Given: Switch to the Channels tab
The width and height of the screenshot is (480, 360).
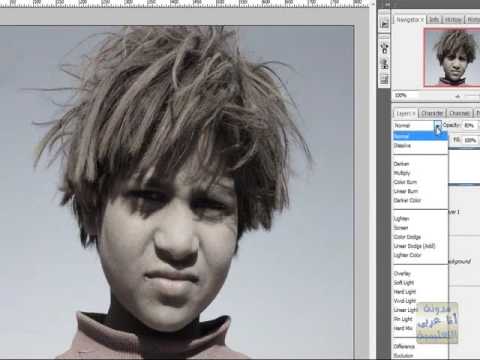Looking at the screenshot, I should pos(459,113).
